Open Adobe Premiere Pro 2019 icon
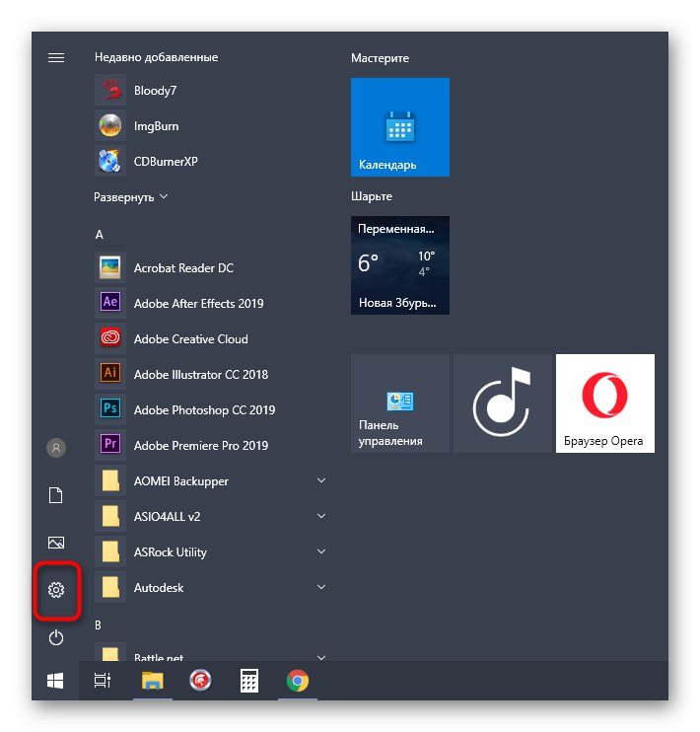This screenshot has height=732, width=700. (x=110, y=445)
